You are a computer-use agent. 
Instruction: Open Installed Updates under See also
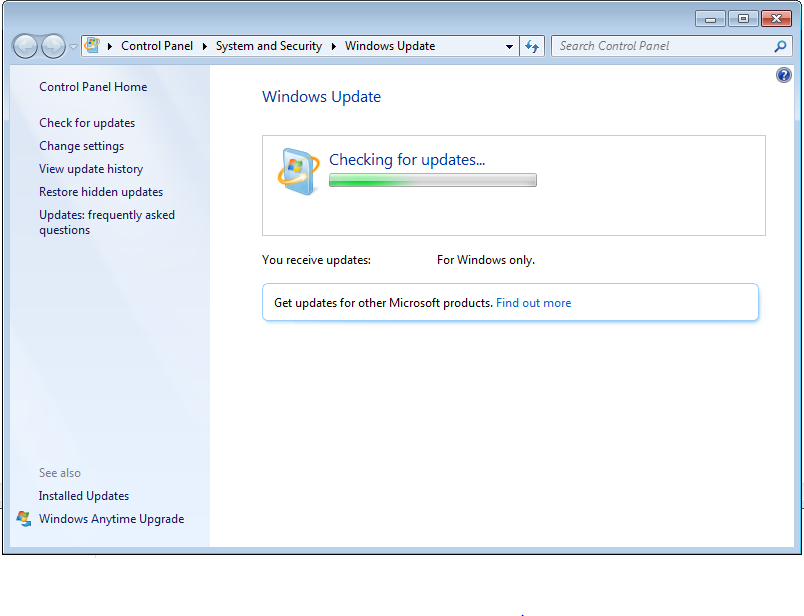[x=84, y=496]
